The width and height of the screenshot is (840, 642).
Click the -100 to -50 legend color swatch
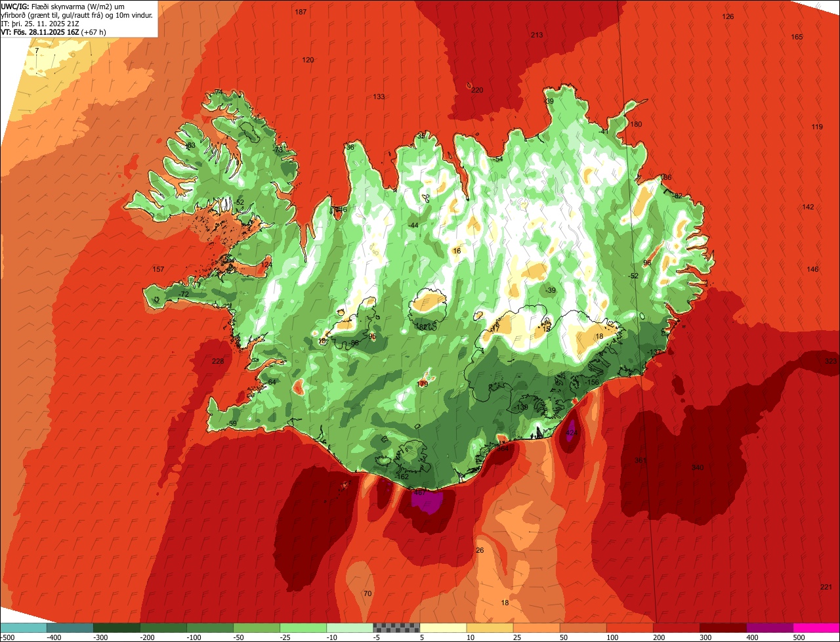coord(209,628)
